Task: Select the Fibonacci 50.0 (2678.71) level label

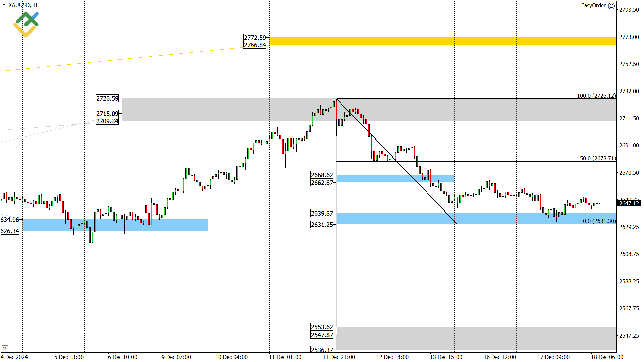Action: [598, 158]
